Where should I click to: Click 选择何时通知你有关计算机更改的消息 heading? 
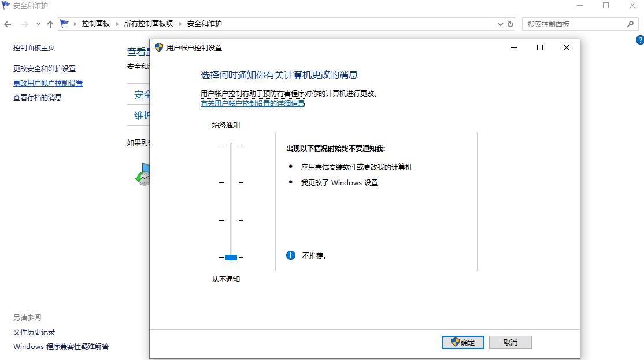tap(279, 75)
